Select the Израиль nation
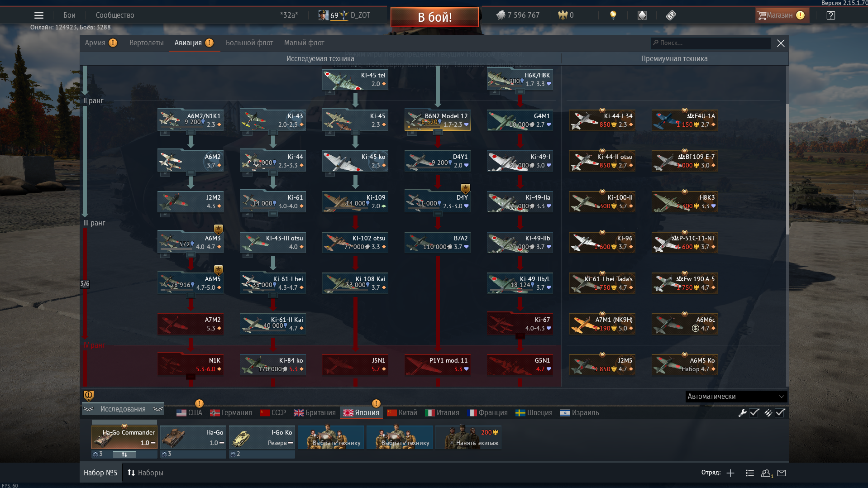The image size is (868, 488). [x=579, y=413]
